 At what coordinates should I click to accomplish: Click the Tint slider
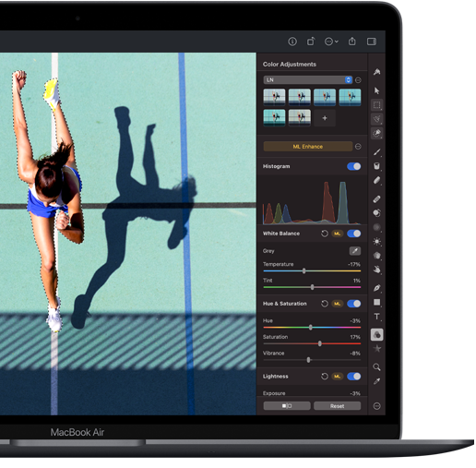point(312,287)
